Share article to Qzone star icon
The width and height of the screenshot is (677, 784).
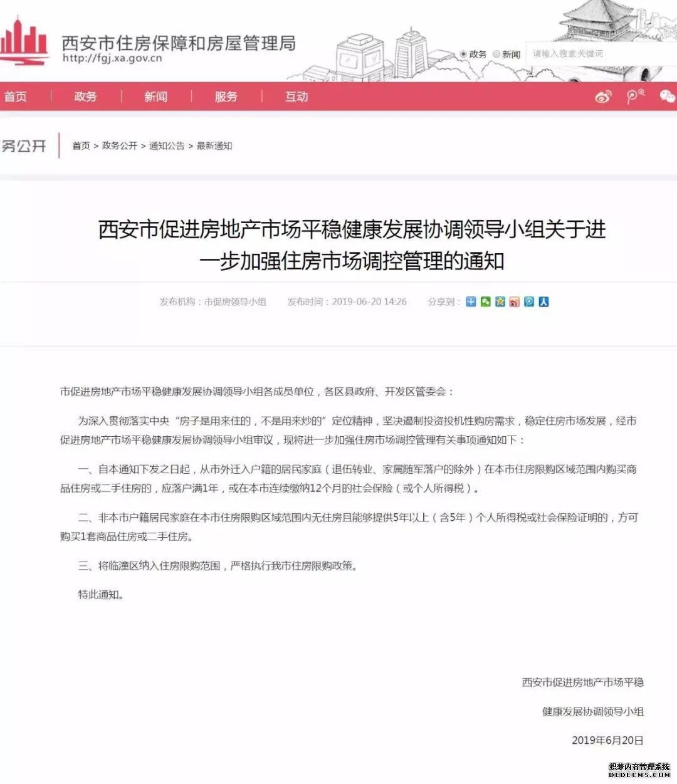[x=500, y=302]
